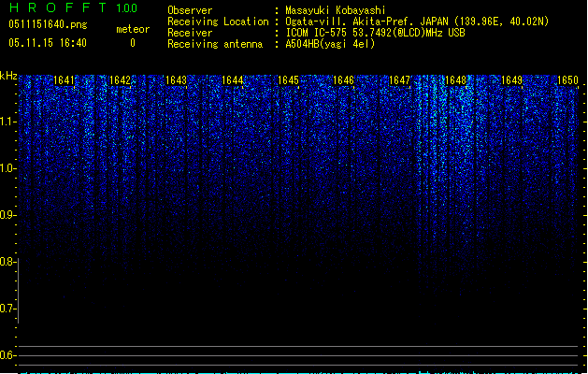This screenshot has width=588, height=374.
Task: Click the antenna A504HB(yagi 4el) text
Action: coord(330,44)
